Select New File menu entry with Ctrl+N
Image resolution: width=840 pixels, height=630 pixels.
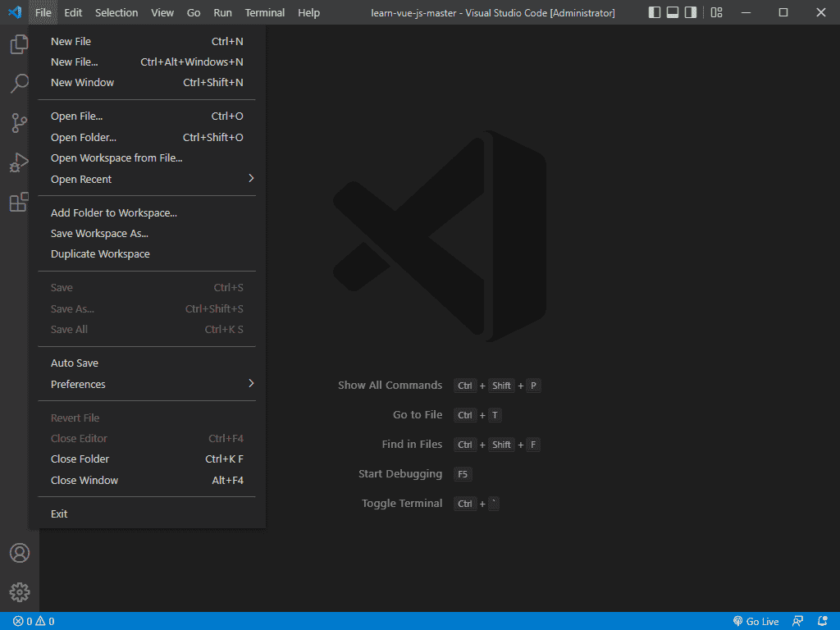tap(147, 41)
